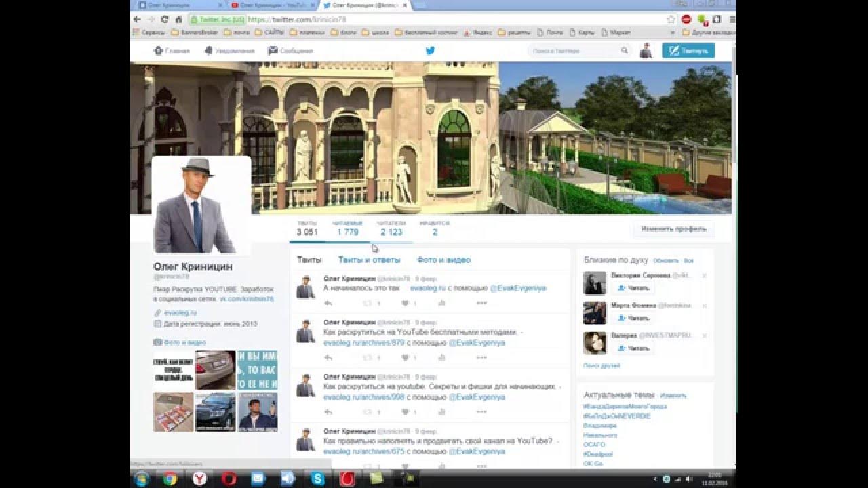Open more options on 'Секреты и фишки' tweet

482,411
